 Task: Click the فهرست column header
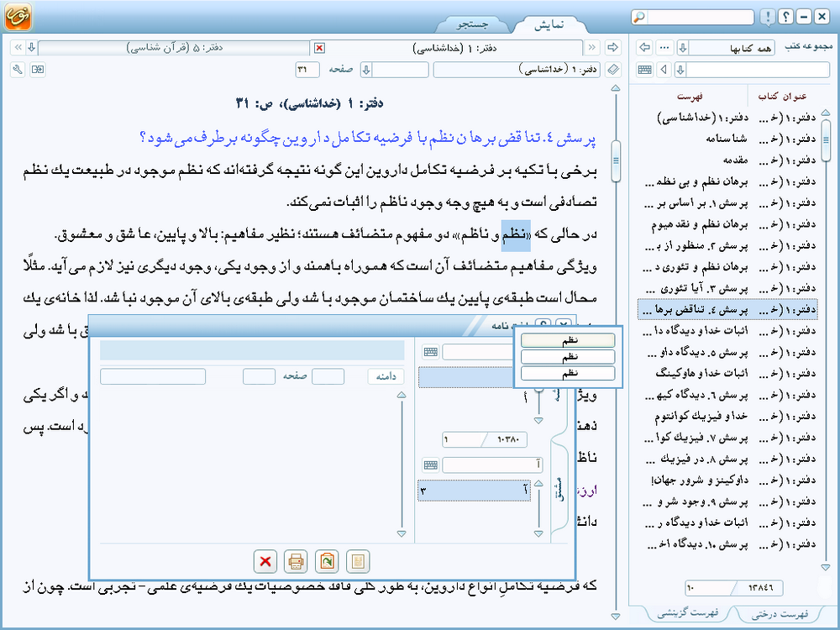tap(690, 97)
